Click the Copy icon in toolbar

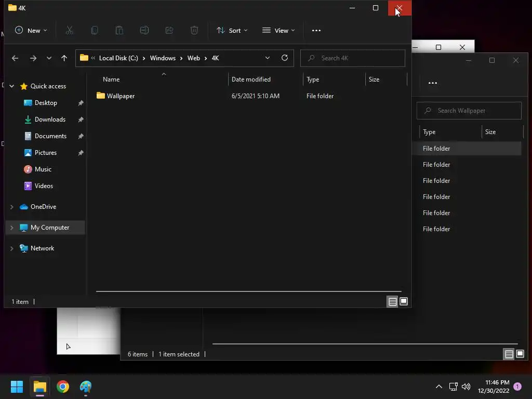click(x=95, y=31)
